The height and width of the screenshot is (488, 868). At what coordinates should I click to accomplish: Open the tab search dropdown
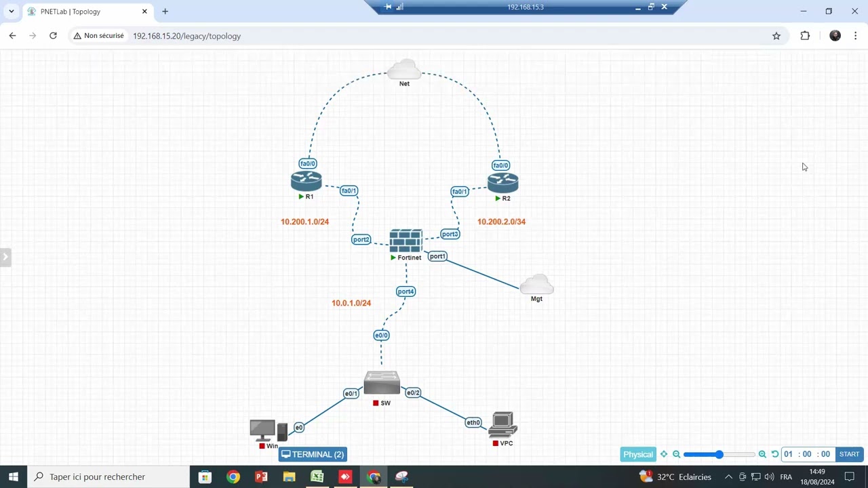coord(12,12)
